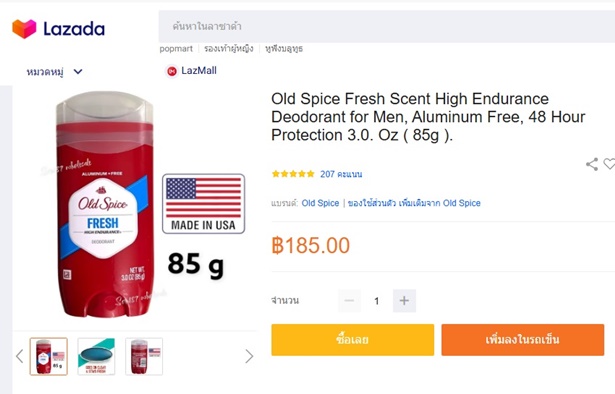Expand the หมวดหมู่ categories dropdown
The image size is (615, 394).
tap(55, 72)
